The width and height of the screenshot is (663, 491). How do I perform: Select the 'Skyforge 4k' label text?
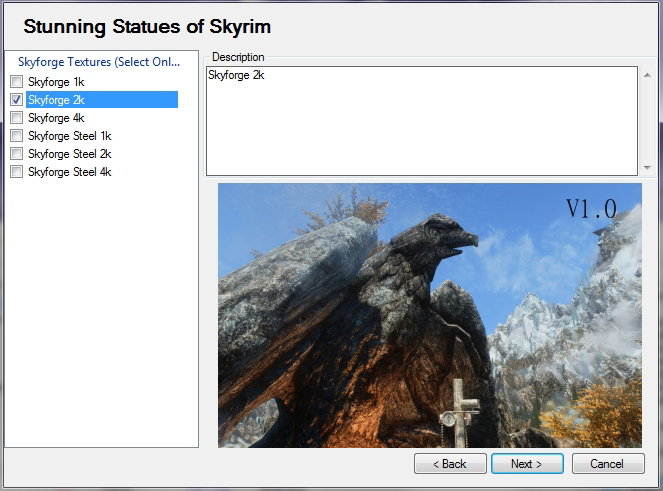click(x=56, y=118)
